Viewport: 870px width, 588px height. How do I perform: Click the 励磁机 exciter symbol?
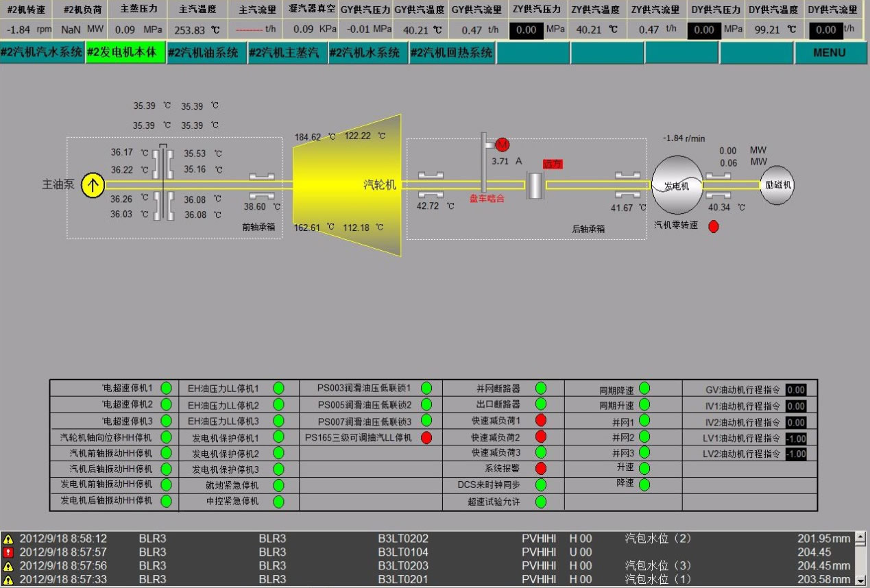[777, 185]
